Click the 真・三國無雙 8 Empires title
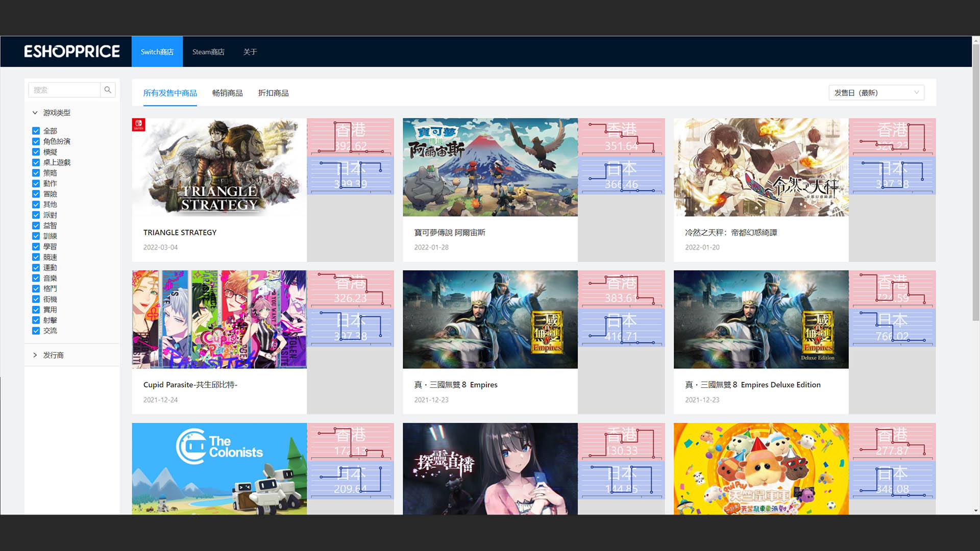The width and height of the screenshot is (980, 551). click(x=456, y=385)
